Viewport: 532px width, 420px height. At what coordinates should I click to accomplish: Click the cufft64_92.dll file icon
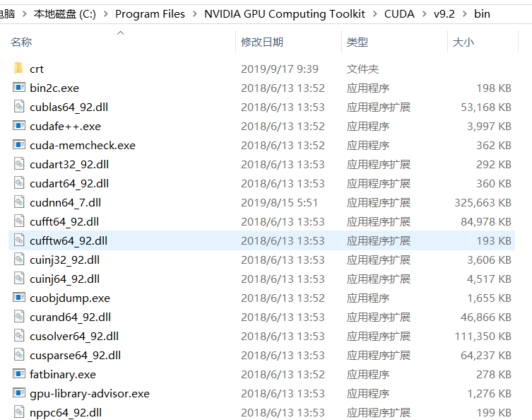tap(19, 221)
